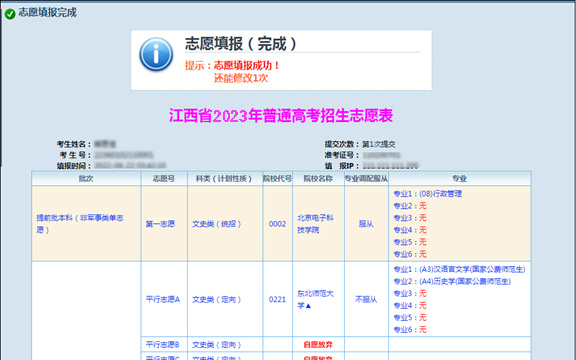Screen dimensions: 576x360
Task: Click the 填 报IP label
Action: (x=341, y=166)
